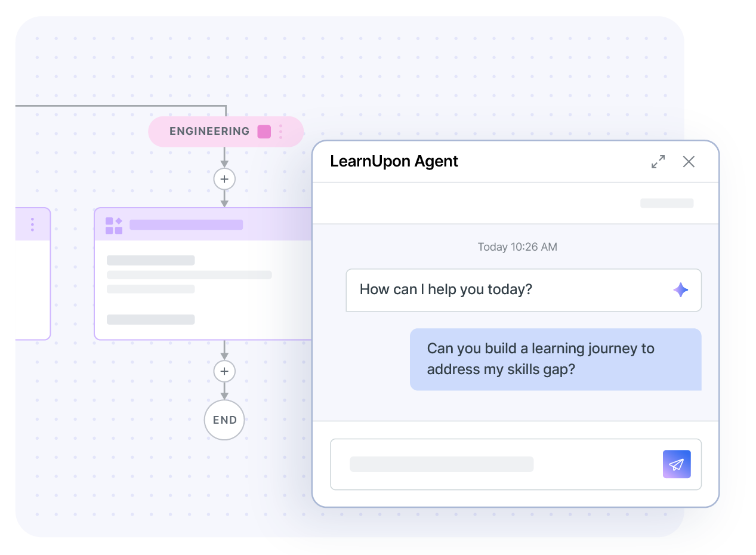Click the 'How can I help you today?' message
This screenshot has width=756, height=555.
click(523, 290)
